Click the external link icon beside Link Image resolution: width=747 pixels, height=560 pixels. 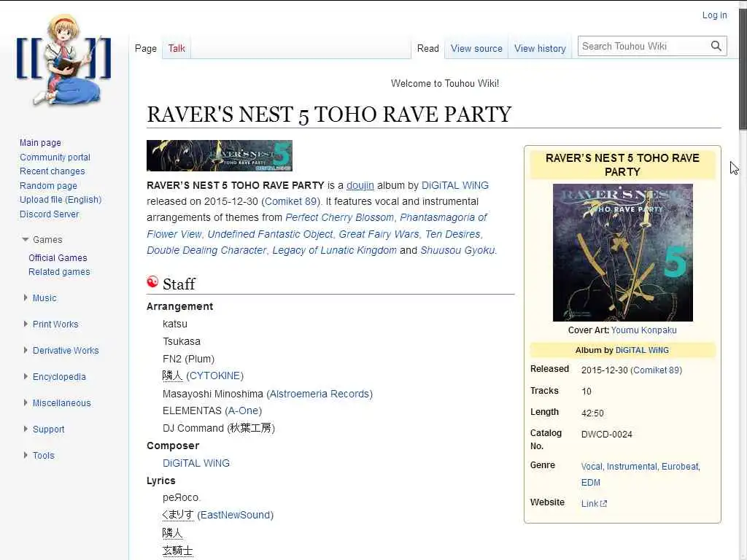(x=603, y=504)
